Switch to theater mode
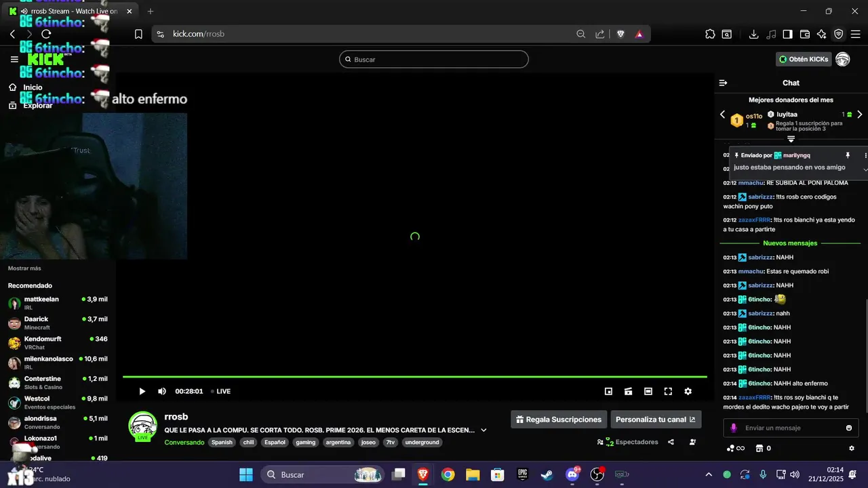868x488 pixels. 648,391
